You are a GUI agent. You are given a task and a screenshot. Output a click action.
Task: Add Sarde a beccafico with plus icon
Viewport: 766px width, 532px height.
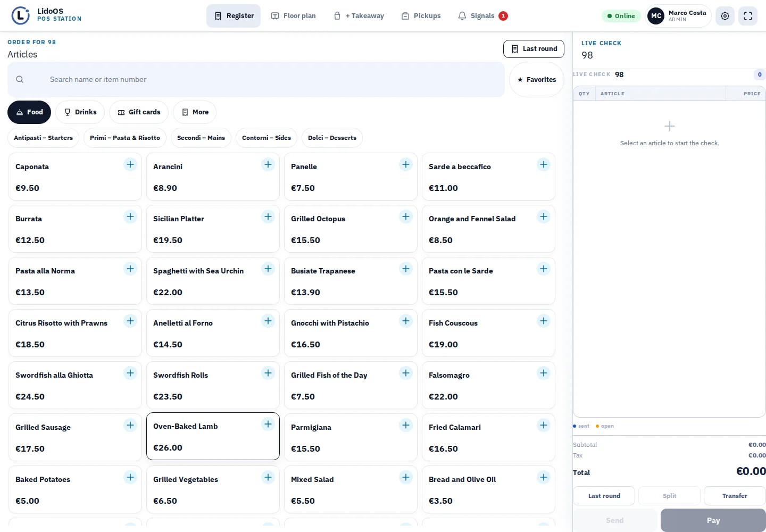click(x=544, y=164)
